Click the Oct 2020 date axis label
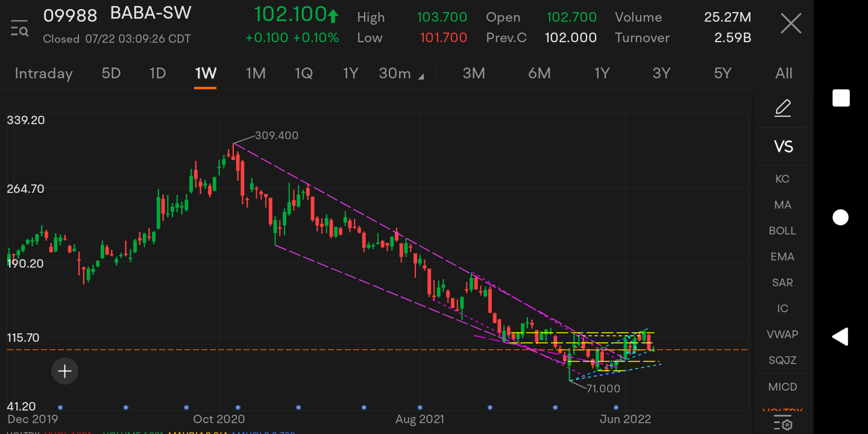868x434 pixels. [x=219, y=419]
